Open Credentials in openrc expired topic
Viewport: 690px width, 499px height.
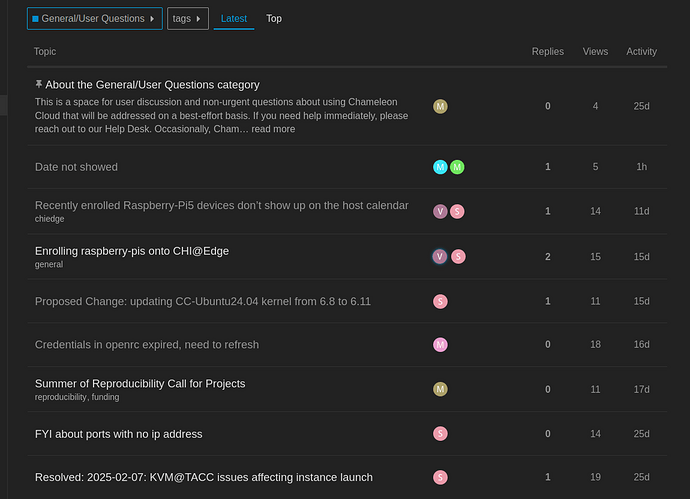pyautogui.click(x=147, y=345)
